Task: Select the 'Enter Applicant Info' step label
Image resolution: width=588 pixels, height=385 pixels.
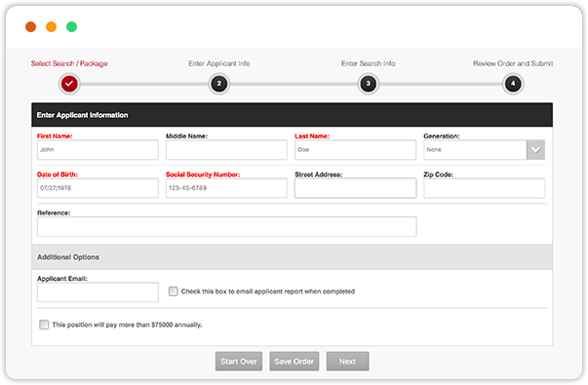Action: tap(219, 63)
